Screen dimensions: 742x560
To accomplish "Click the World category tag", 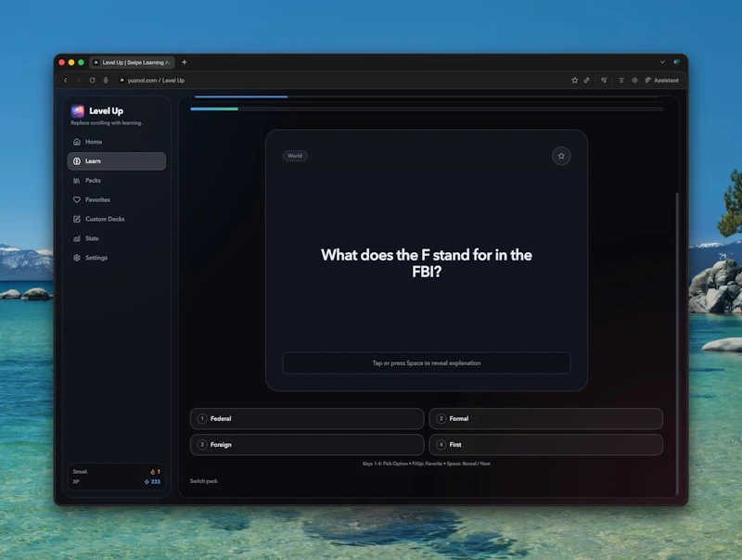I will coord(295,156).
